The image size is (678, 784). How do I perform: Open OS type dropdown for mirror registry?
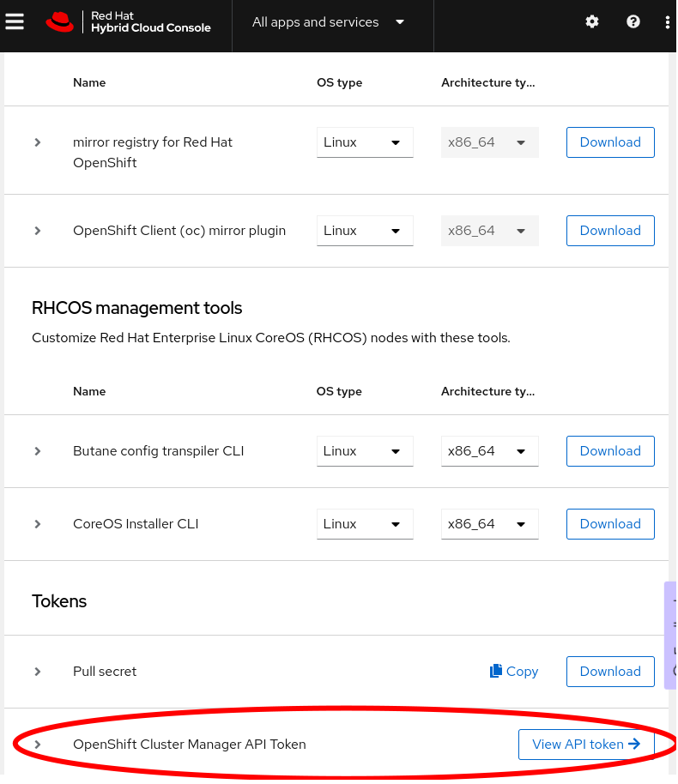coord(364,142)
